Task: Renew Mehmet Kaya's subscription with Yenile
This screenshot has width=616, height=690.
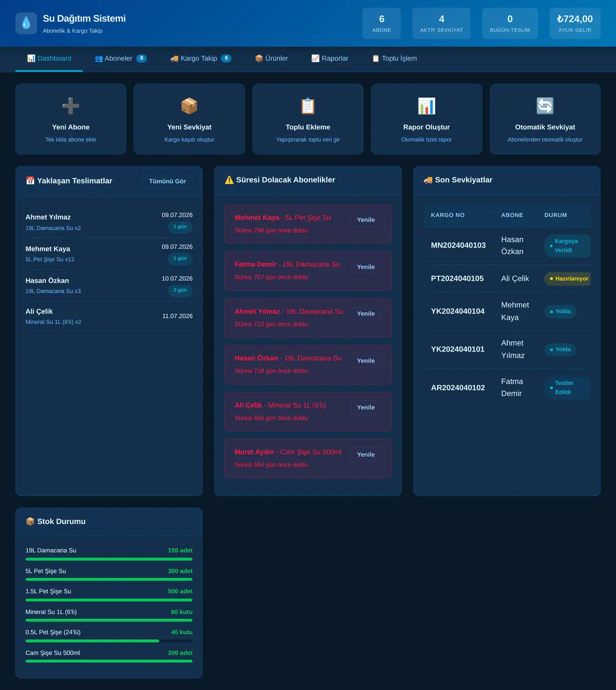Action: pyautogui.click(x=366, y=220)
